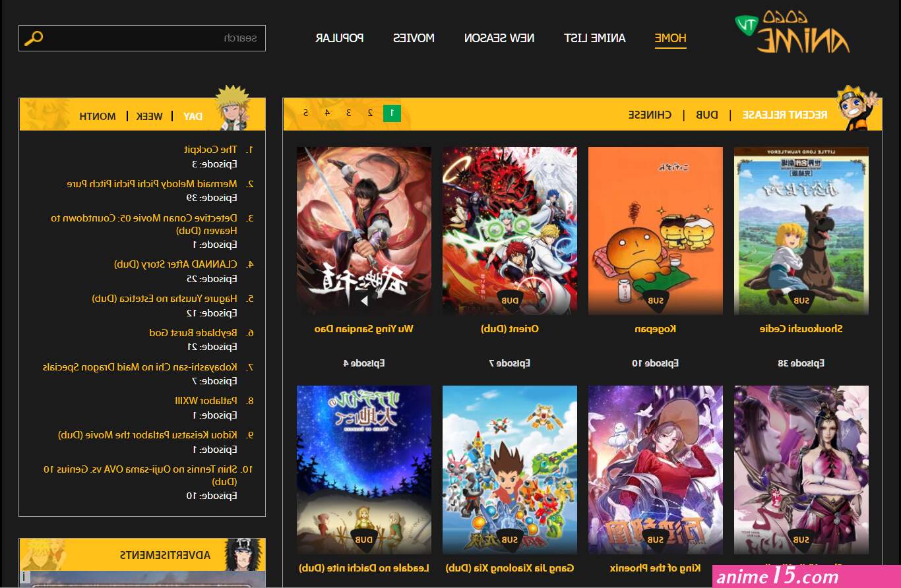
Task: Go to page 5 of releases
Action: [305, 113]
